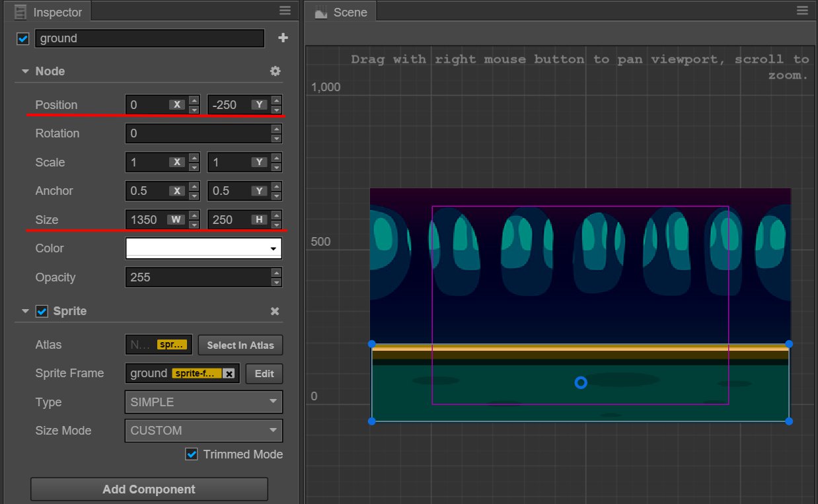Click the Add Component button
The width and height of the screenshot is (818, 504).
pyautogui.click(x=149, y=489)
